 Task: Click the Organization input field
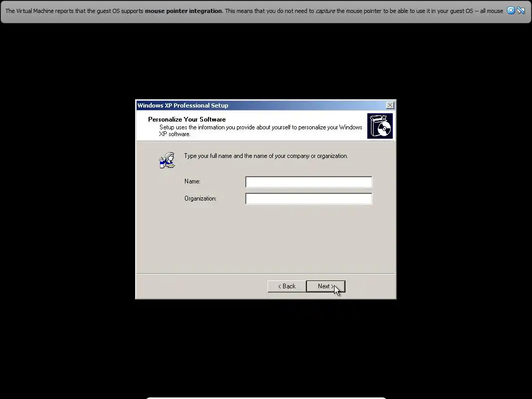click(309, 199)
